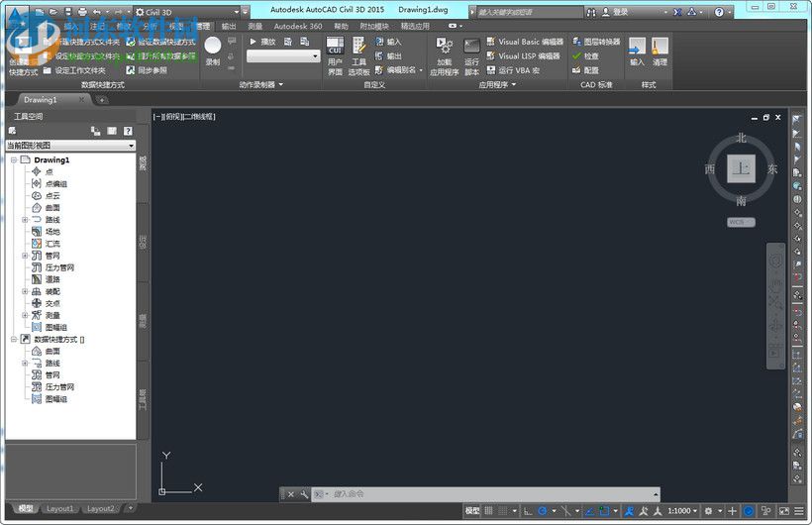Click the style Purge (清理) broom icon
Screen dimensions: 812x525
[x=660, y=52]
